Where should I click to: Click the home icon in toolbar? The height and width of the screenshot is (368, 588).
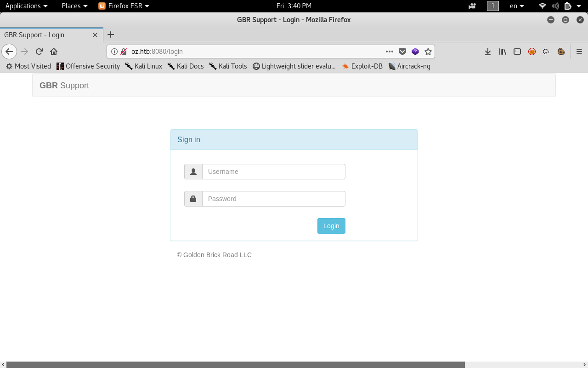(54, 52)
